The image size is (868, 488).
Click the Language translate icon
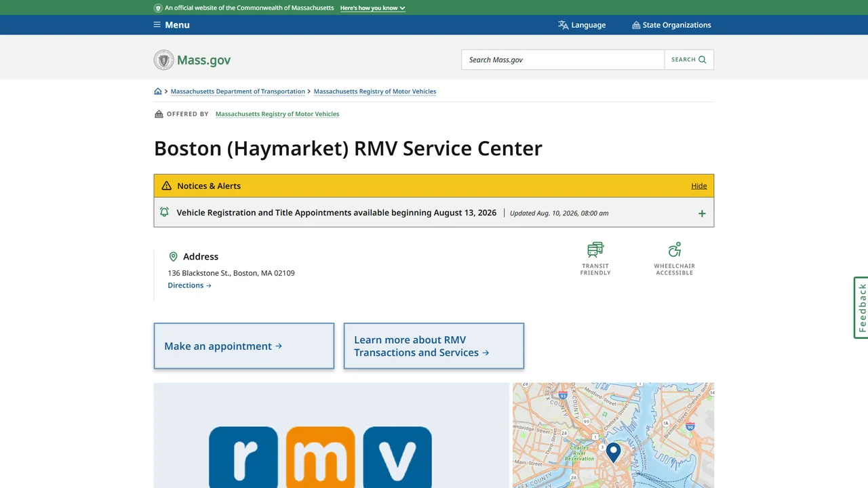point(563,25)
